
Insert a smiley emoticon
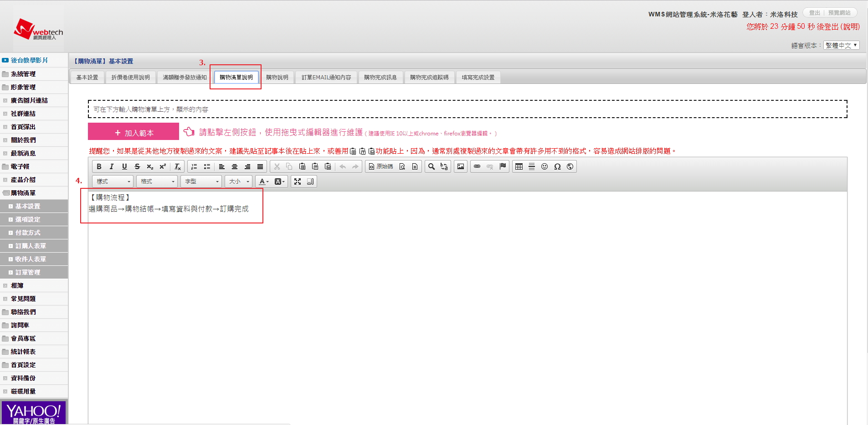(544, 167)
